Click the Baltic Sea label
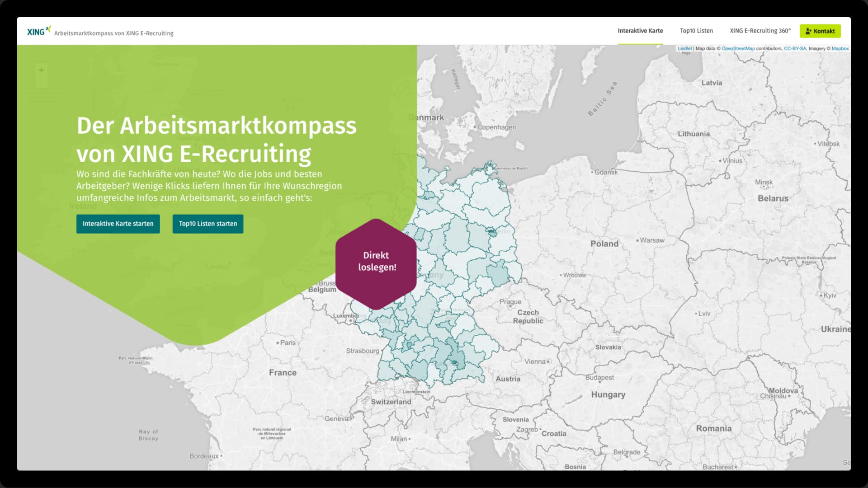This screenshot has height=488, width=868. tap(602, 99)
